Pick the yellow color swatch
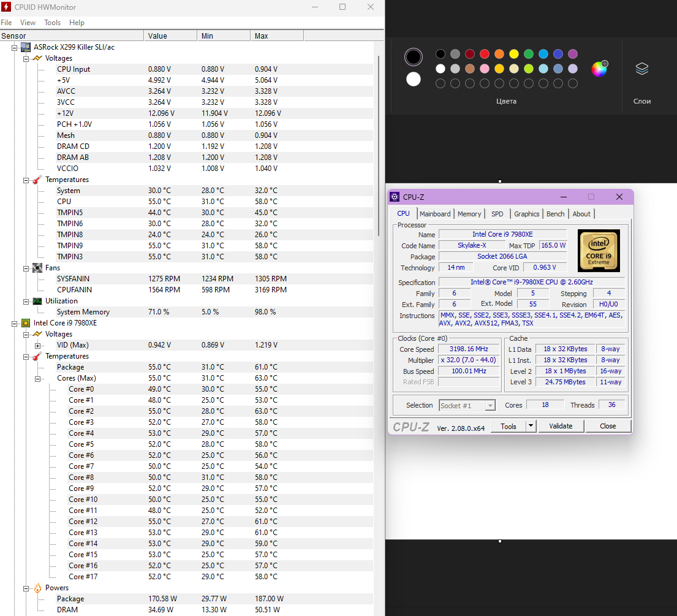Viewport: 677px width, 616px height. [514, 54]
